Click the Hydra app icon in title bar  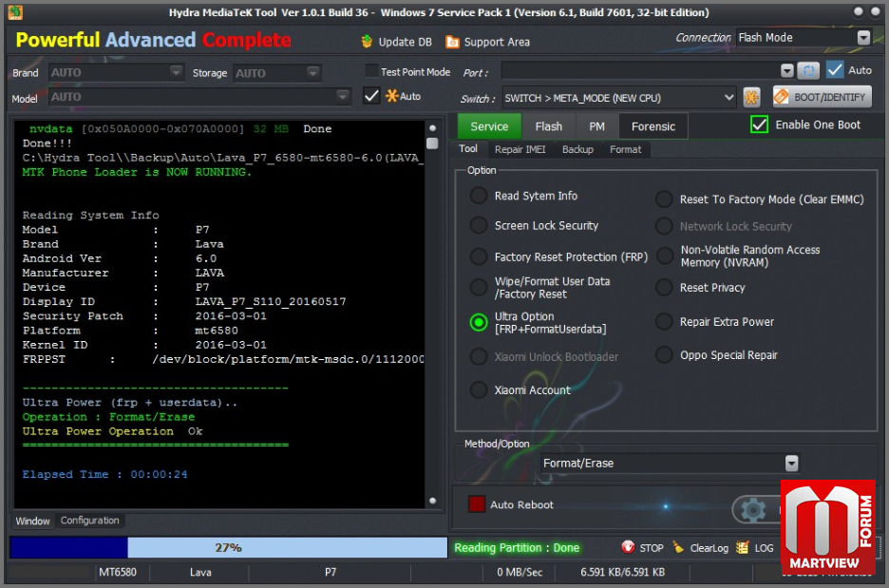point(15,12)
